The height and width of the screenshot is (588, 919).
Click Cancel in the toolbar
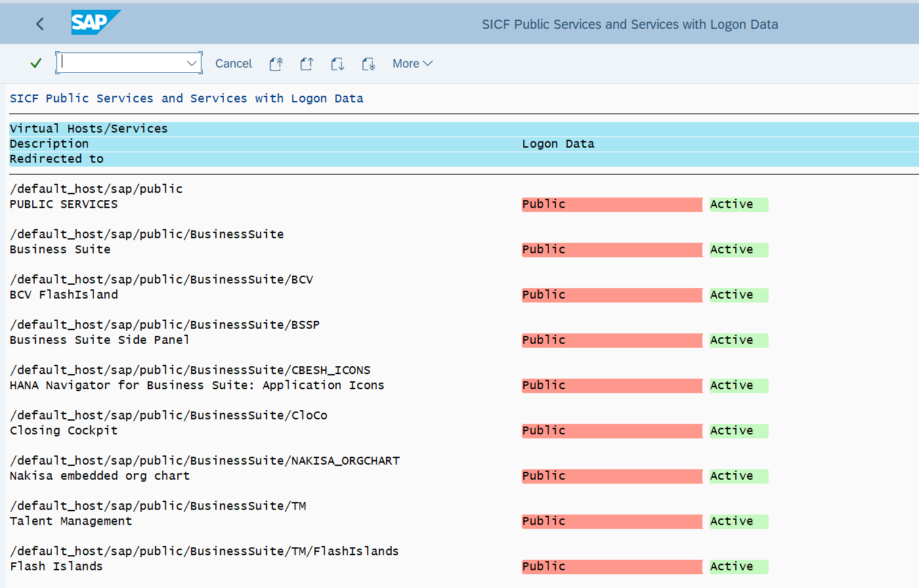point(233,64)
